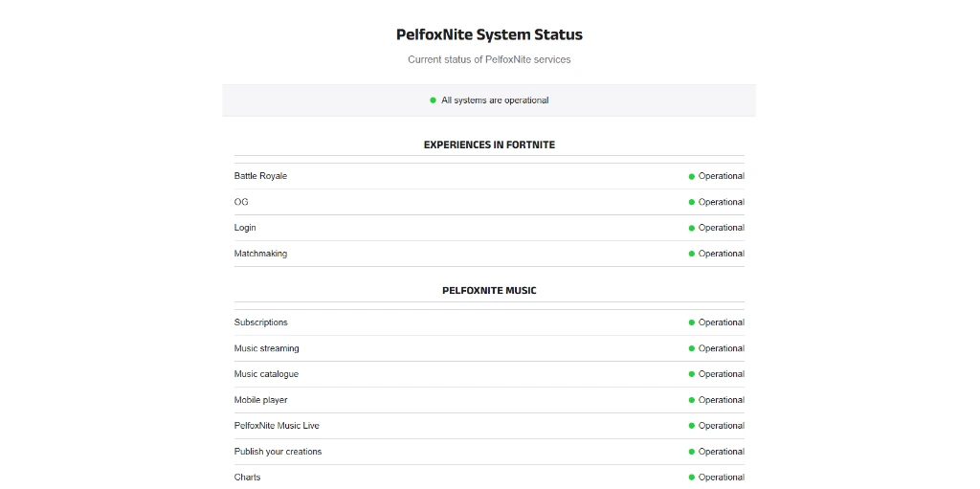Click the Charts green status dot
Screen dimensions: 980x489
(691, 477)
